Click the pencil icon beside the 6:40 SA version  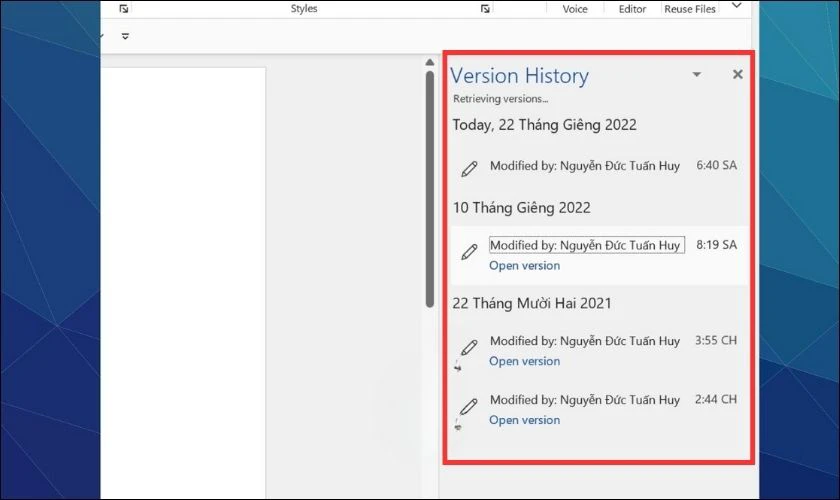pyautogui.click(x=469, y=169)
